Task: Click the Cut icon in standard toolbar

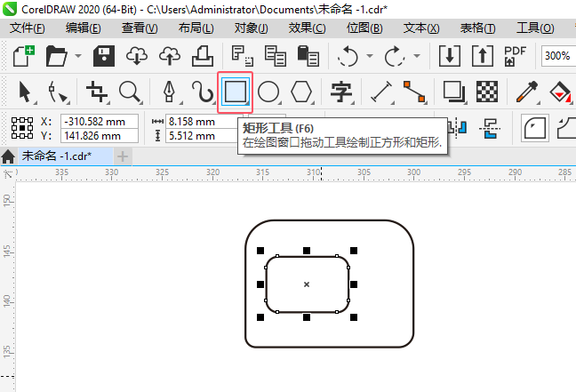Action: 242,56
